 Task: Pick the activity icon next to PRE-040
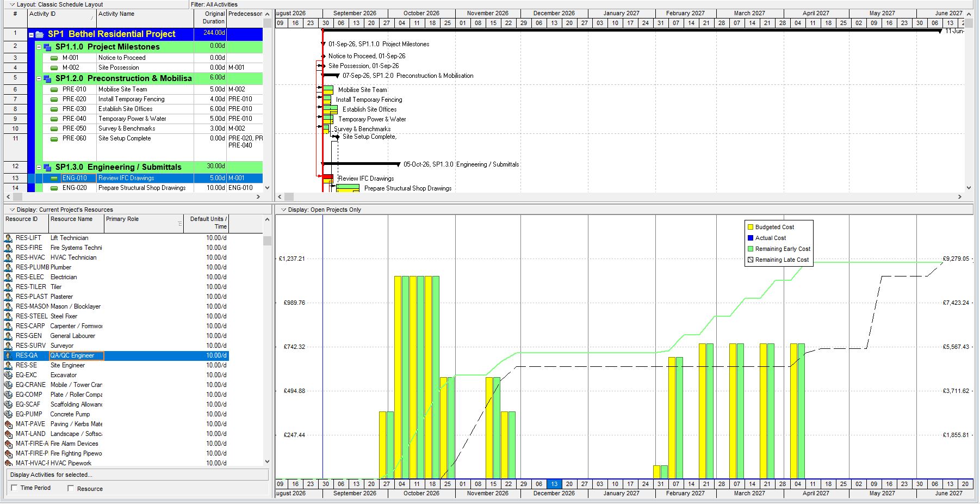(x=54, y=119)
